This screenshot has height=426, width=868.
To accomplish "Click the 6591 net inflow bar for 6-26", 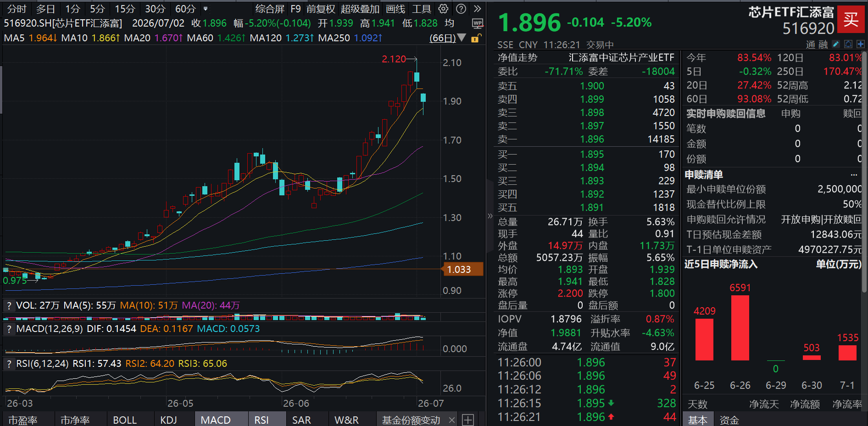I will [740, 327].
